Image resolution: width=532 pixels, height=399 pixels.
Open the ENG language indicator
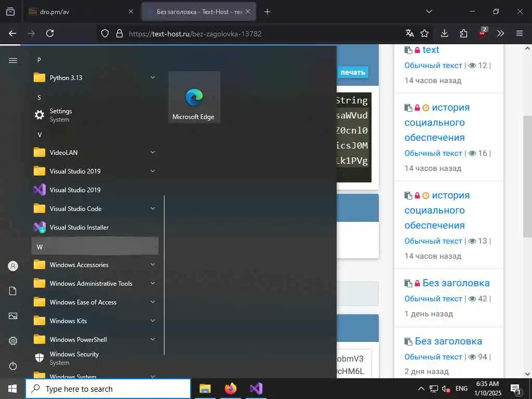(x=461, y=389)
